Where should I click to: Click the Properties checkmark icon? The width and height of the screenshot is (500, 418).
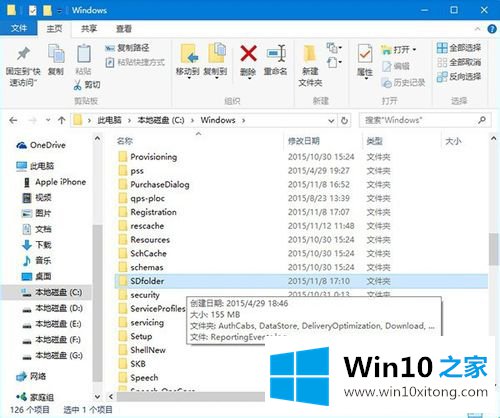tap(365, 54)
